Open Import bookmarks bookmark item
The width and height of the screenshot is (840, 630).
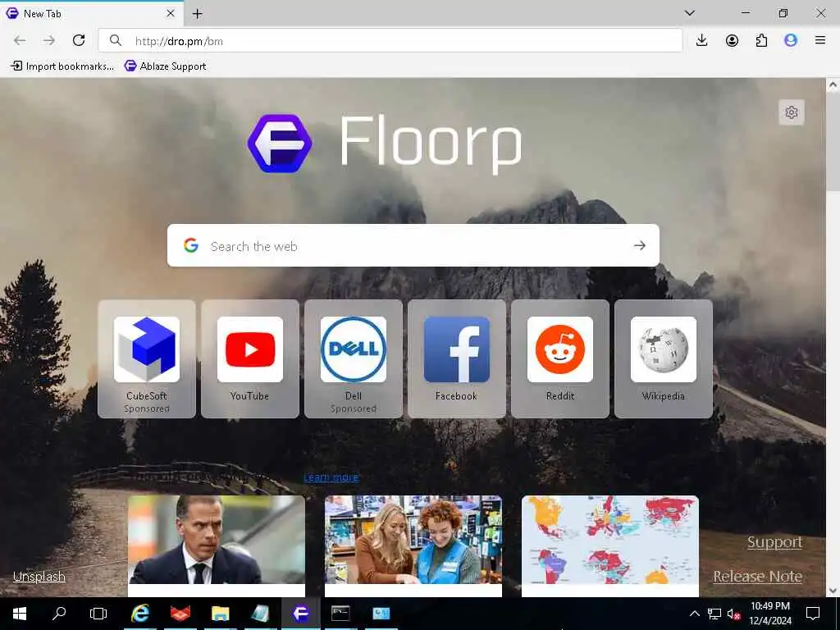(x=62, y=66)
